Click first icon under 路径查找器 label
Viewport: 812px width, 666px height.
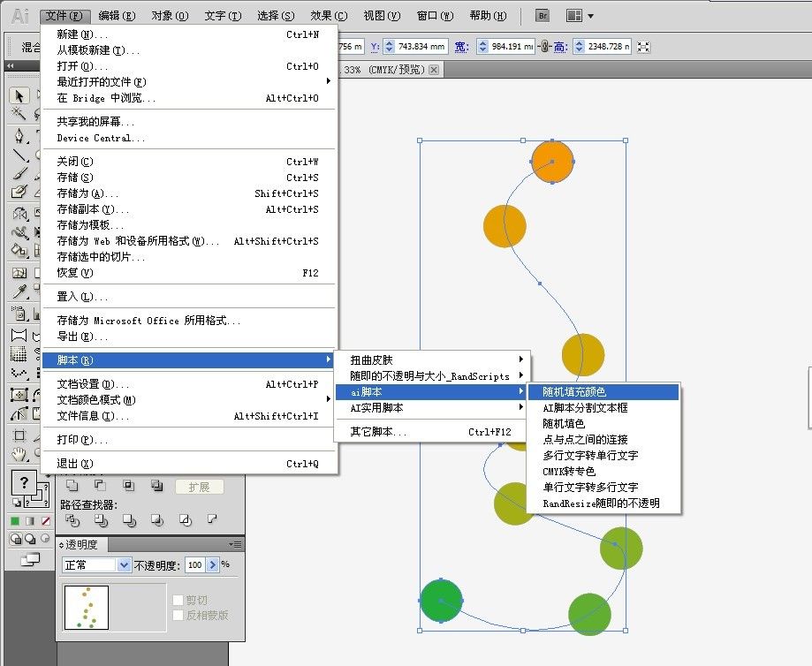click(x=73, y=520)
